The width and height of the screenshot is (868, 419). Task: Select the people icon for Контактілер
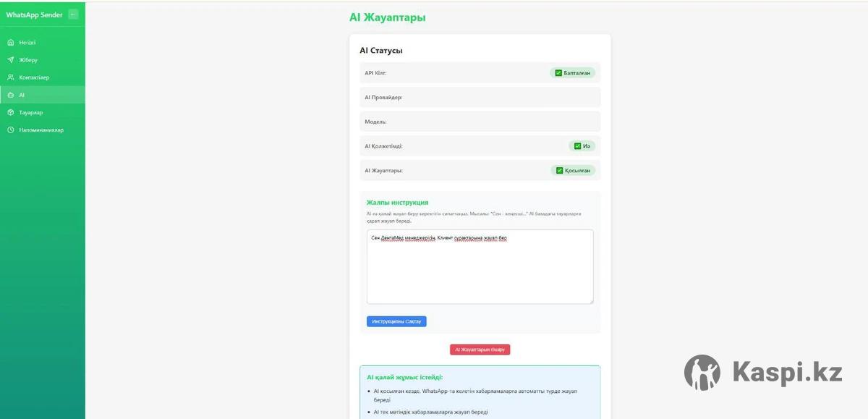click(11, 77)
